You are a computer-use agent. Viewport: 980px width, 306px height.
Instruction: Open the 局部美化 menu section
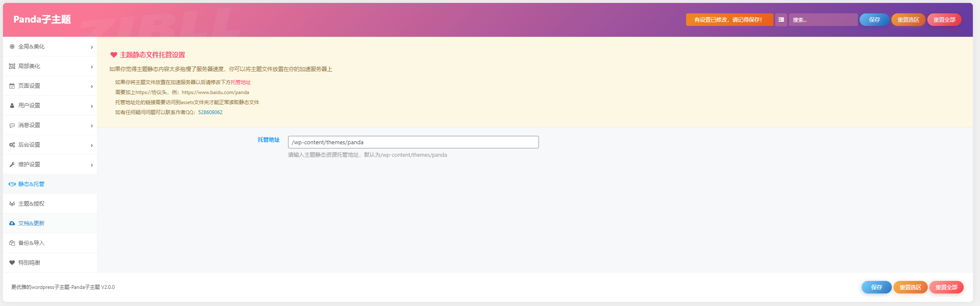(x=50, y=66)
